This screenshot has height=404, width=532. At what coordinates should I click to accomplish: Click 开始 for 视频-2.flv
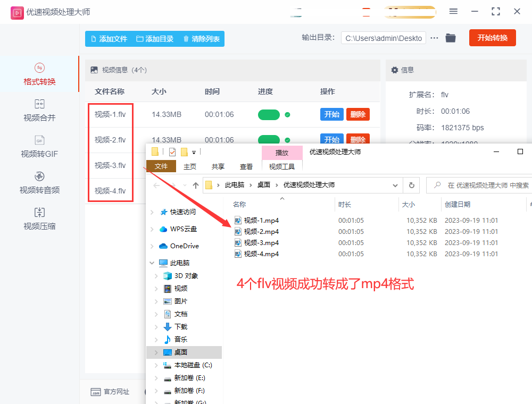click(x=332, y=139)
